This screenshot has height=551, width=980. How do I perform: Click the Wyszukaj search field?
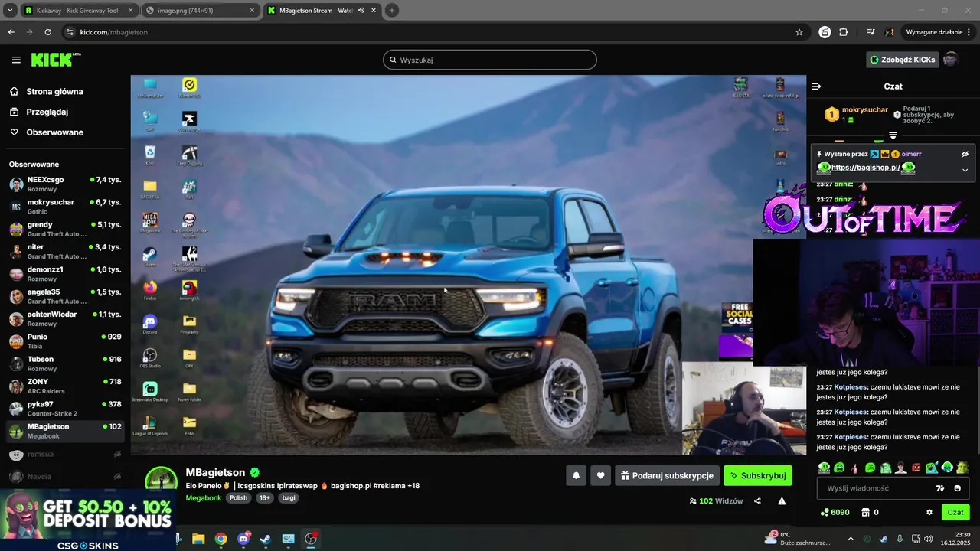pyautogui.click(x=490, y=60)
